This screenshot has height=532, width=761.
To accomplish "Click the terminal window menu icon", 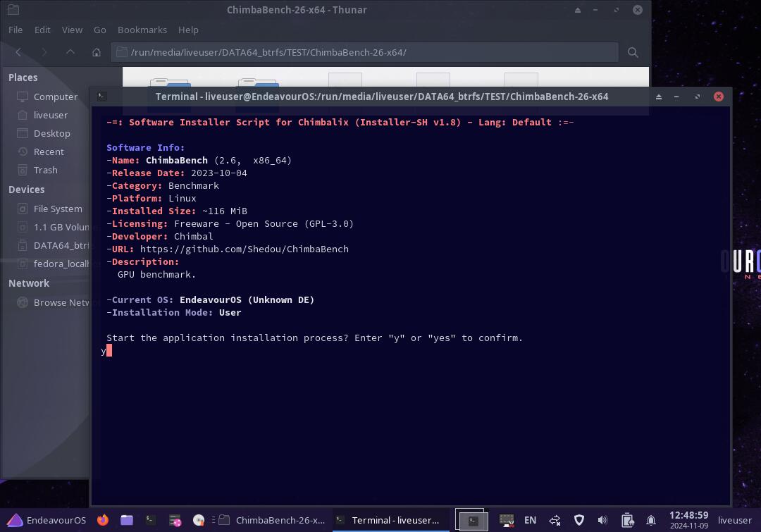I will [x=101, y=96].
